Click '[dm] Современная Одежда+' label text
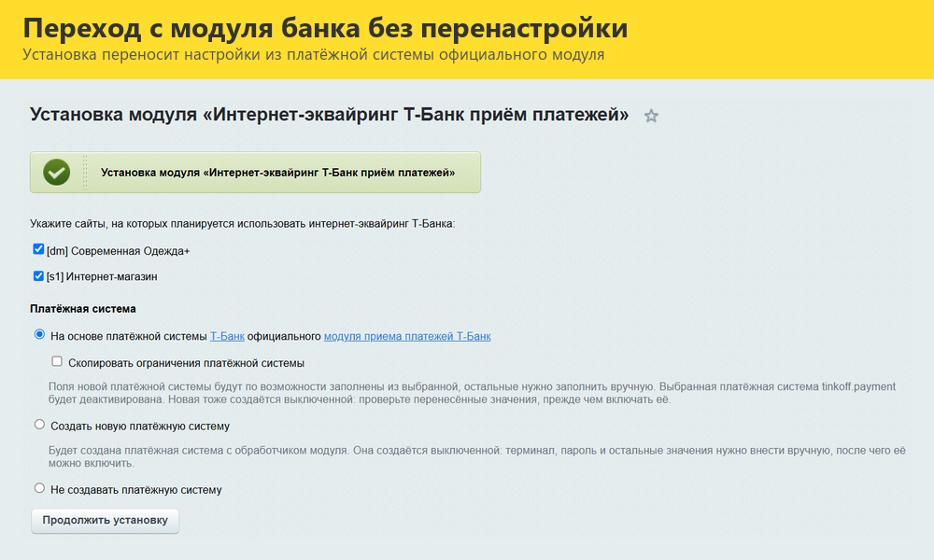Screen dimensions: 934x560 pos(118,251)
